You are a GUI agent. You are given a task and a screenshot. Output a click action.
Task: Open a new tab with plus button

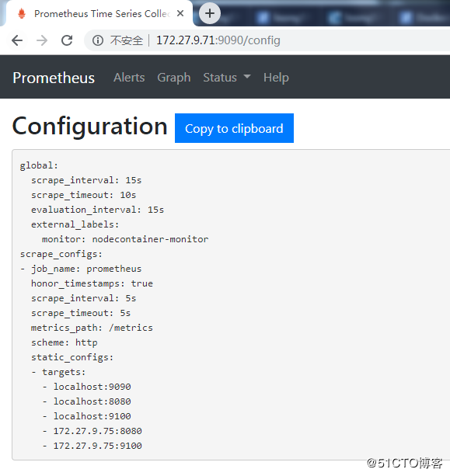pos(210,13)
